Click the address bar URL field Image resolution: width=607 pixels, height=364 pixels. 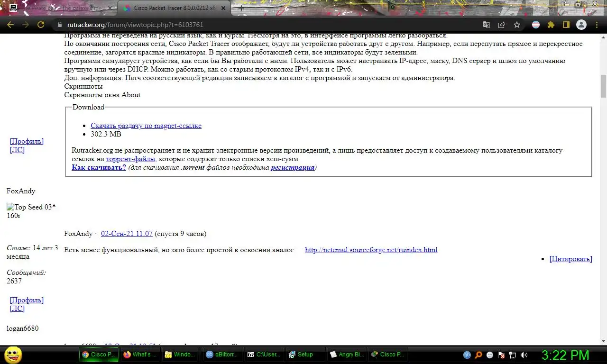[266, 25]
